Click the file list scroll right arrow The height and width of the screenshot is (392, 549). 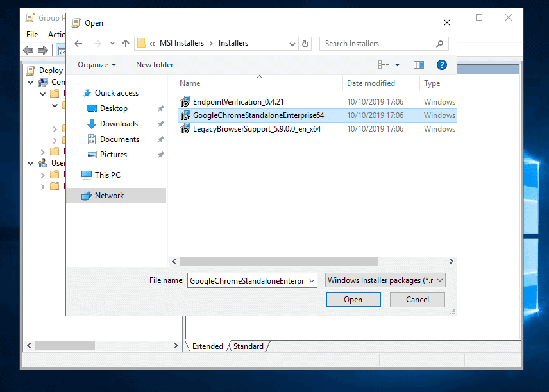[451, 261]
